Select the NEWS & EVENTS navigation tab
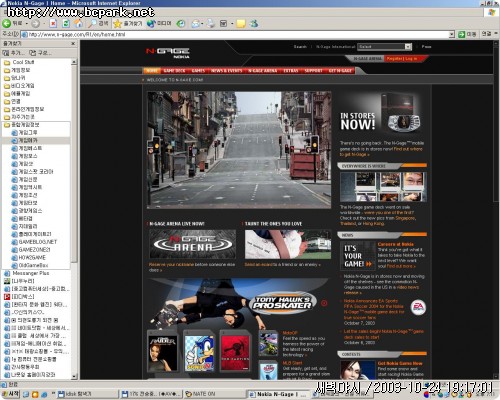 (x=227, y=71)
